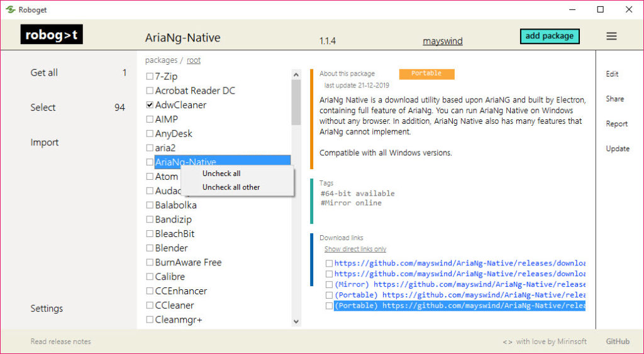Tick the first download link checkbox
The width and height of the screenshot is (644, 354).
pos(329,263)
